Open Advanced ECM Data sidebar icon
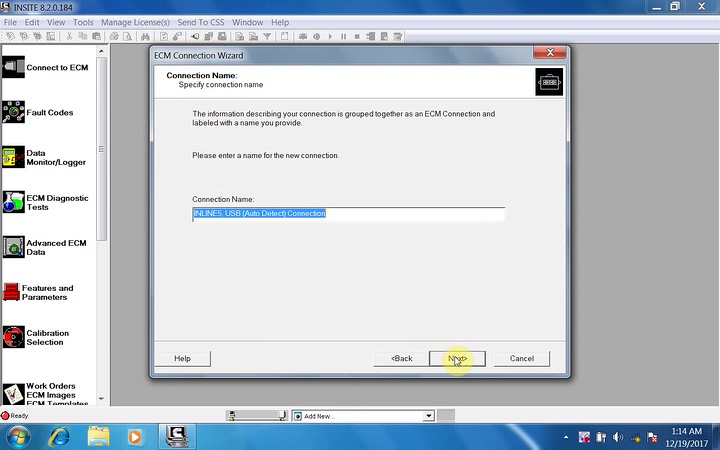 (13, 247)
